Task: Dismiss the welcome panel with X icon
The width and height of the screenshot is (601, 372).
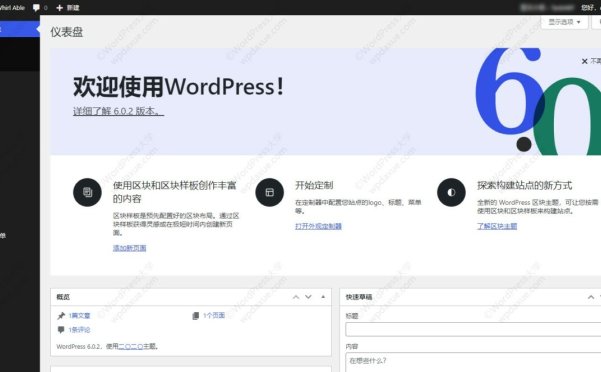Action: 585,61
